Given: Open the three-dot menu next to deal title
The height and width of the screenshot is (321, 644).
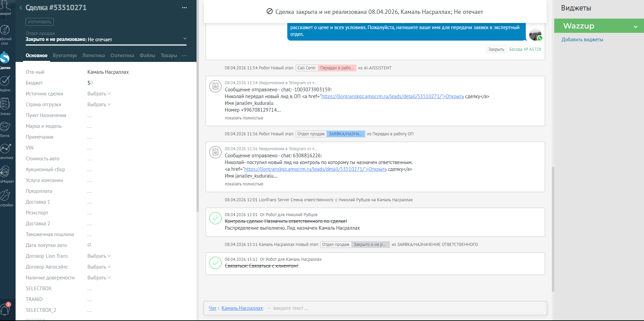Looking at the screenshot, I should 184,8.
